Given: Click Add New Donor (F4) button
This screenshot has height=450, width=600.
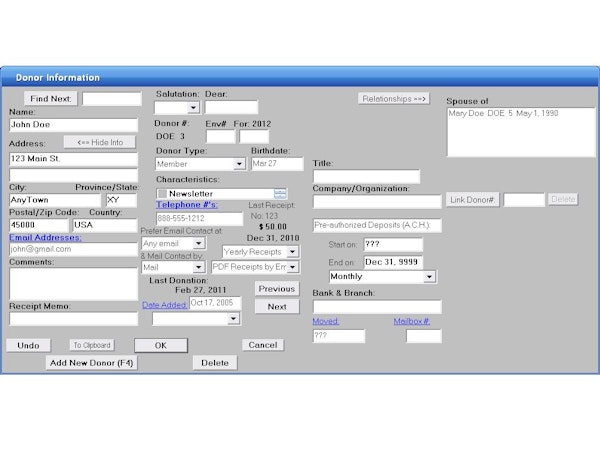Looking at the screenshot, I should coord(92,363).
